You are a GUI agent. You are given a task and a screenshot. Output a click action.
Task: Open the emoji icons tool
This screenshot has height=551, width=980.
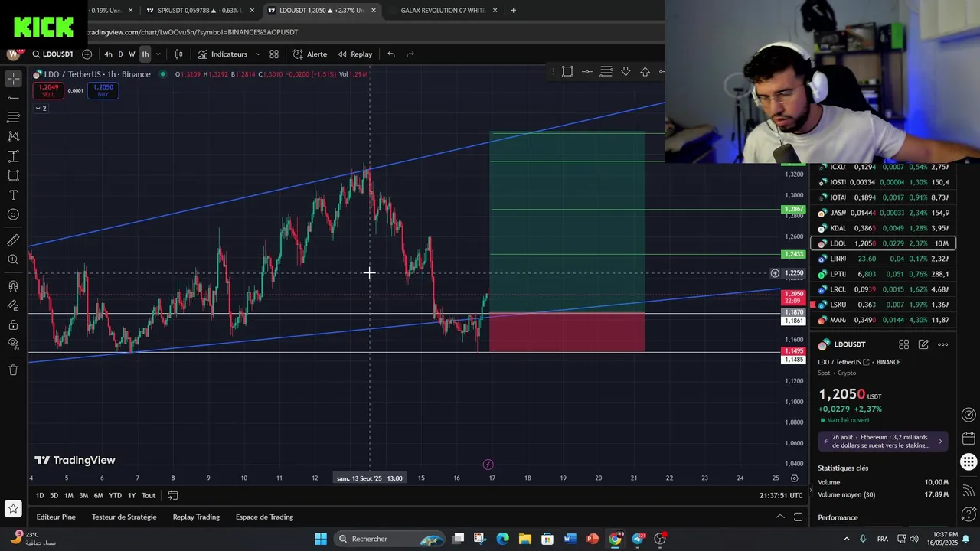tap(13, 214)
